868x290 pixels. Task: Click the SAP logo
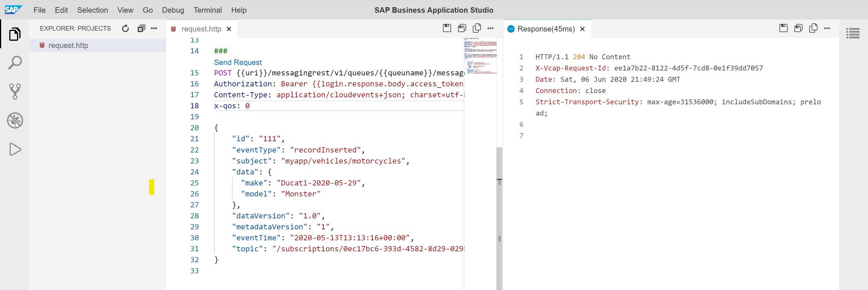(x=14, y=10)
